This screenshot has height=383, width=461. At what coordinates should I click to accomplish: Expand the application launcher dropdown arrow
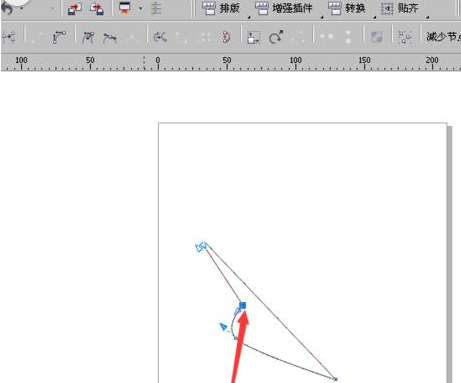(140, 8)
